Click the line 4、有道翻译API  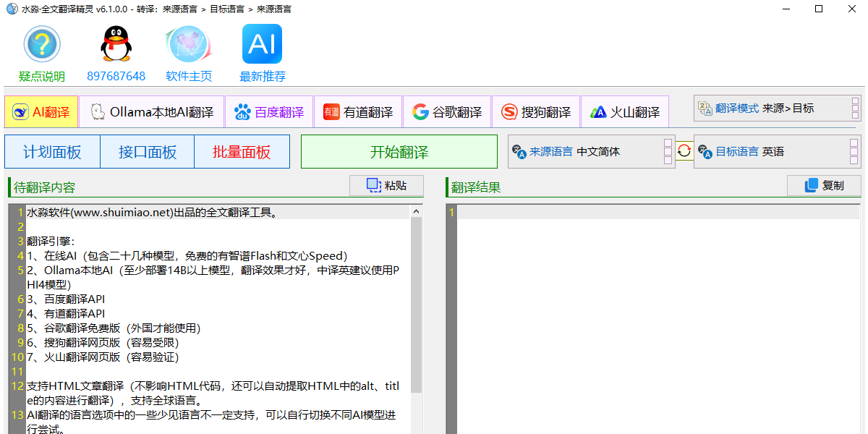coord(66,313)
